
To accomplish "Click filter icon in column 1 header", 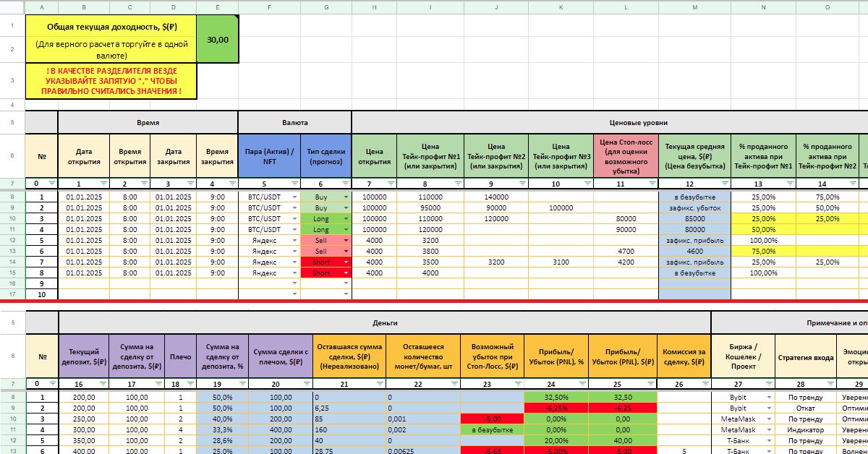I will [x=103, y=184].
